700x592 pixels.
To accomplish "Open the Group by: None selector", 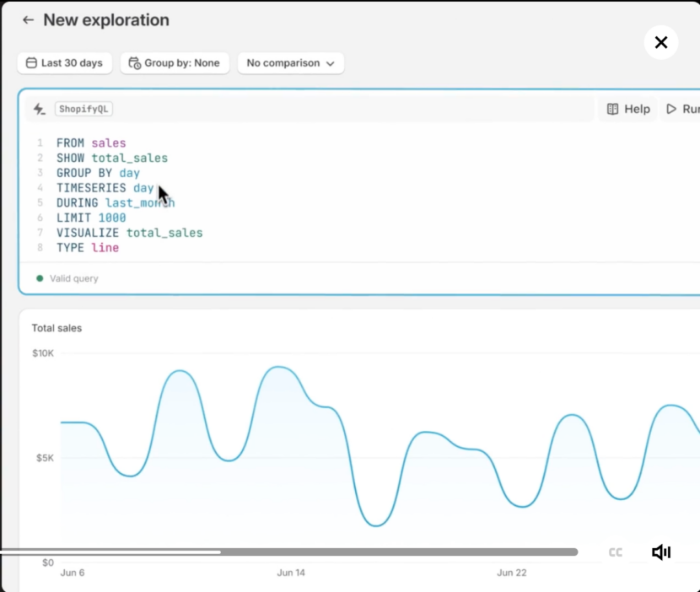I will pyautogui.click(x=175, y=62).
